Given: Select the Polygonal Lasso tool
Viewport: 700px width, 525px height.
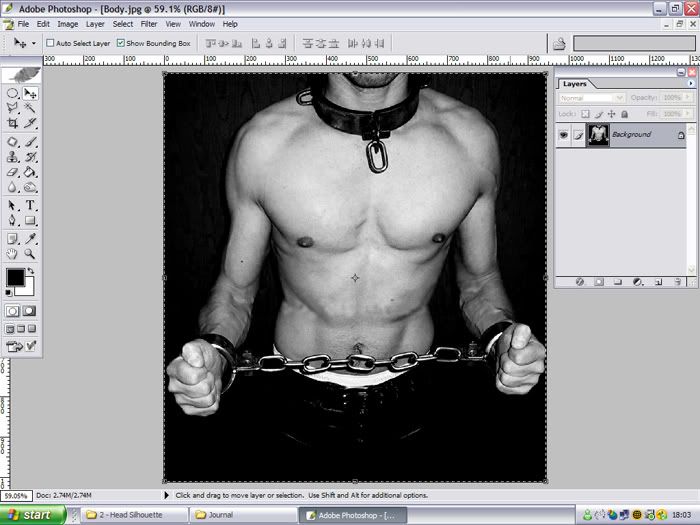Looking at the screenshot, I should (x=12, y=108).
